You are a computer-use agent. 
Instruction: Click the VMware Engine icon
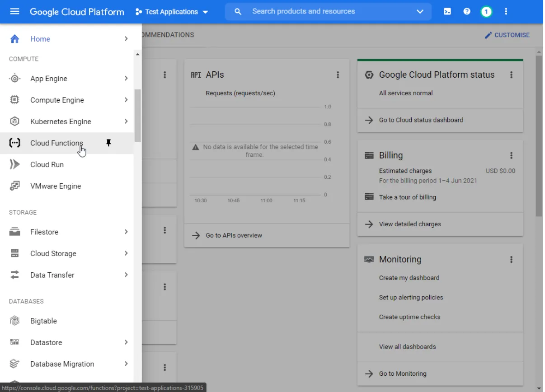tap(14, 186)
